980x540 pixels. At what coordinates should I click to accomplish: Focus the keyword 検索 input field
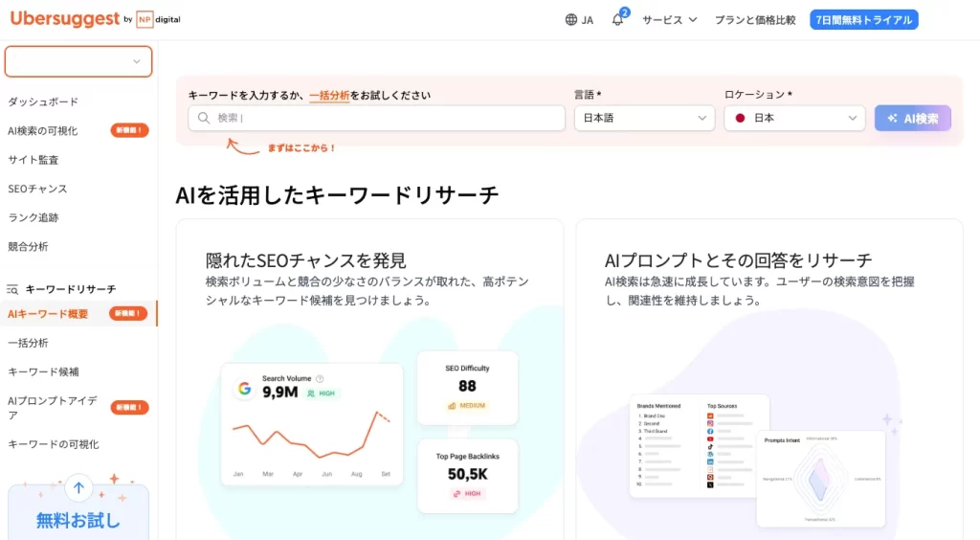(x=376, y=118)
